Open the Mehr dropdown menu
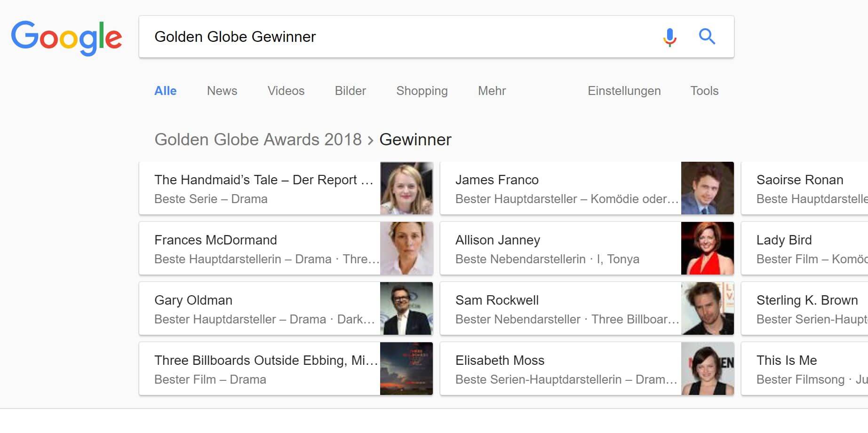This screenshot has width=868, height=433. point(492,91)
